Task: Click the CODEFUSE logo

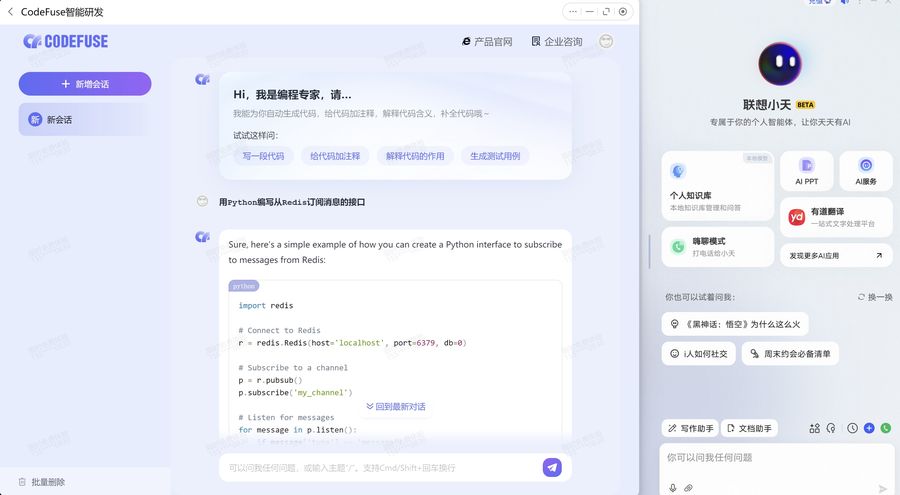Action: point(65,41)
